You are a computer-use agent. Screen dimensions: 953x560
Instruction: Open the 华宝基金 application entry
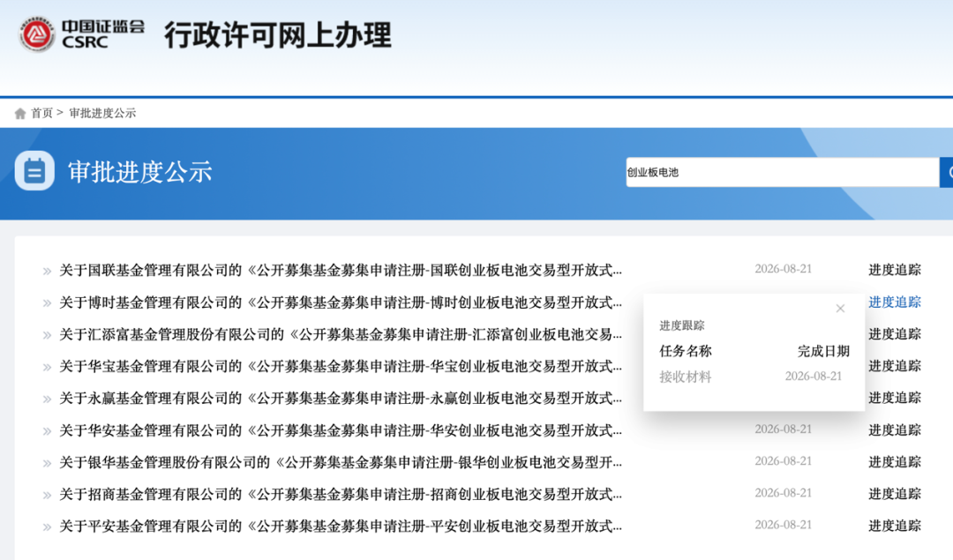point(341,366)
